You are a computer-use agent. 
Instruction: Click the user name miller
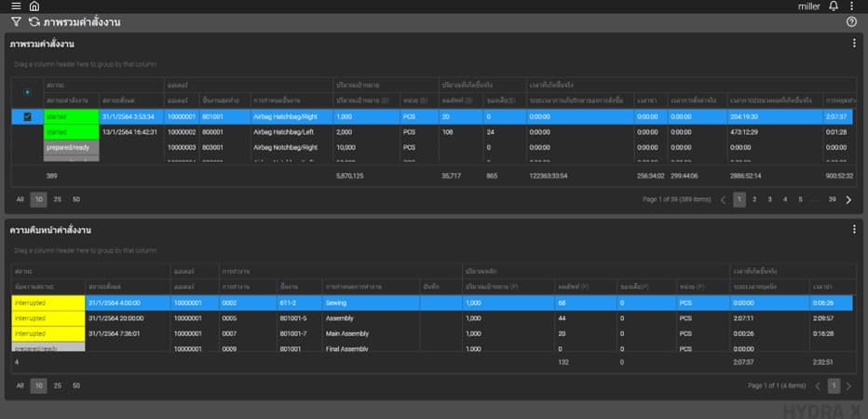click(808, 7)
